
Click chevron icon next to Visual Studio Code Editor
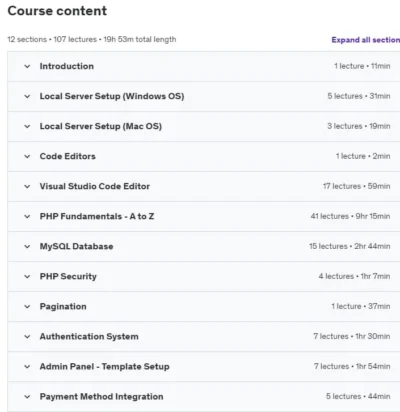pyautogui.click(x=27, y=186)
